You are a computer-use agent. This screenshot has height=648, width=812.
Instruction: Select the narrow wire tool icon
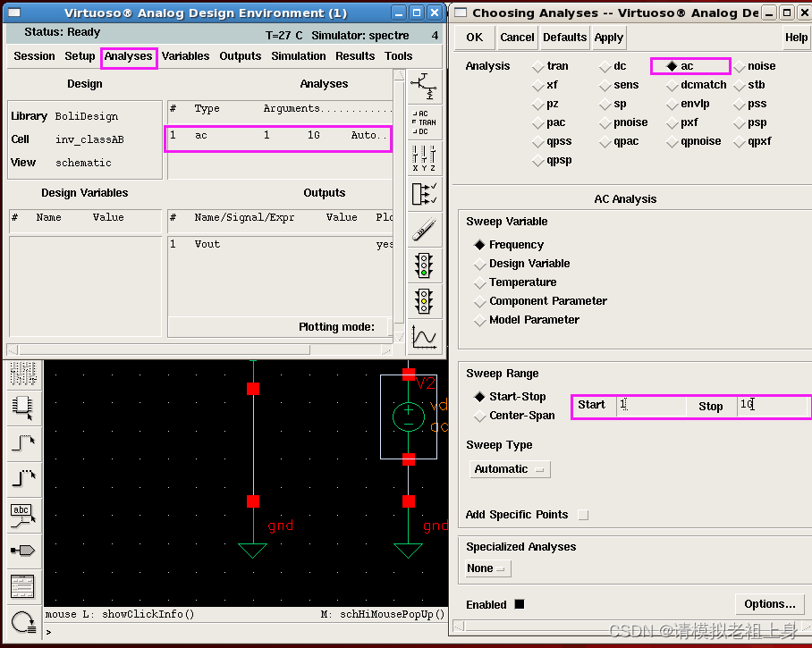pos(23,443)
